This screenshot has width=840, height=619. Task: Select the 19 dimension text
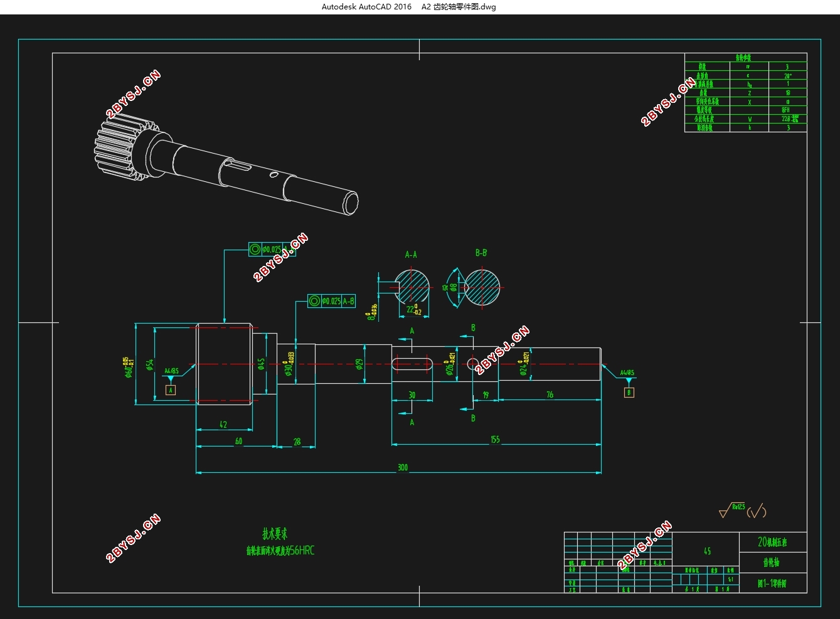click(x=486, y=394)
